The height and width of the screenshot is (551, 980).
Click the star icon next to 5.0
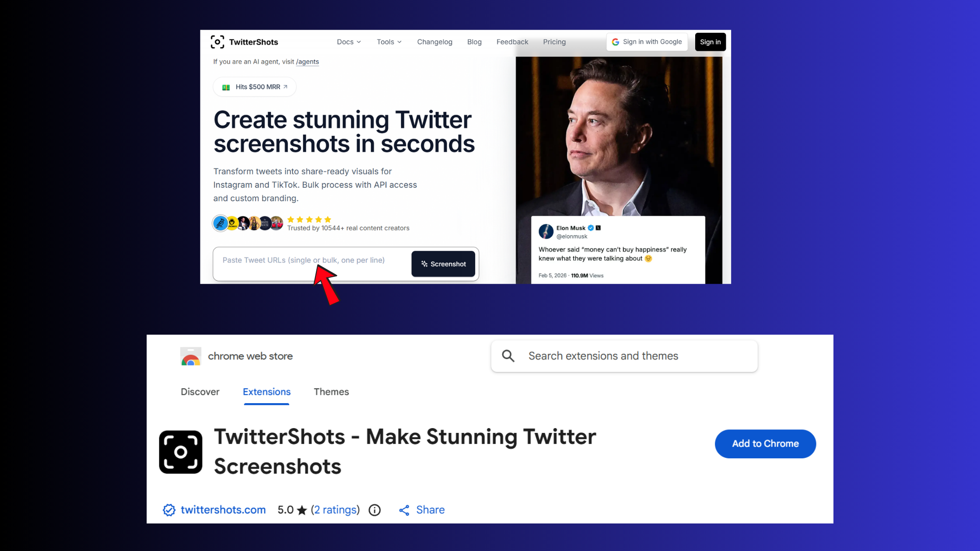(x=302, y=510)
